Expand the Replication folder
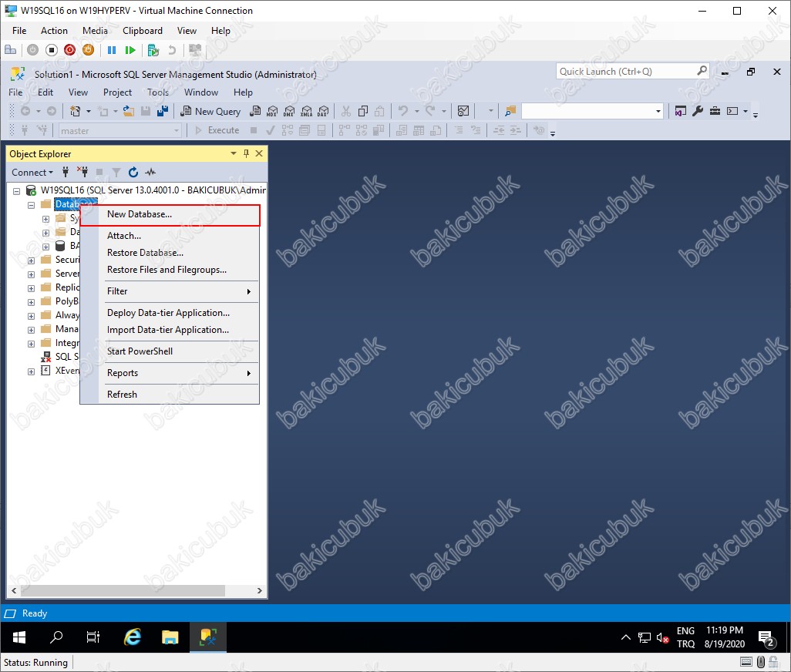 click(x=32, y=288)
